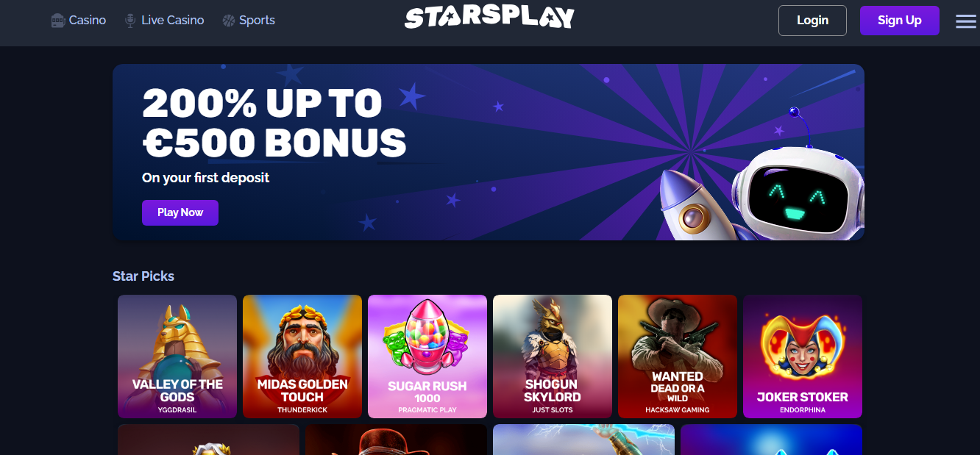980x455 pixels.
Task: Click the purple Sign Up button
Action: (x=900, y=21)
